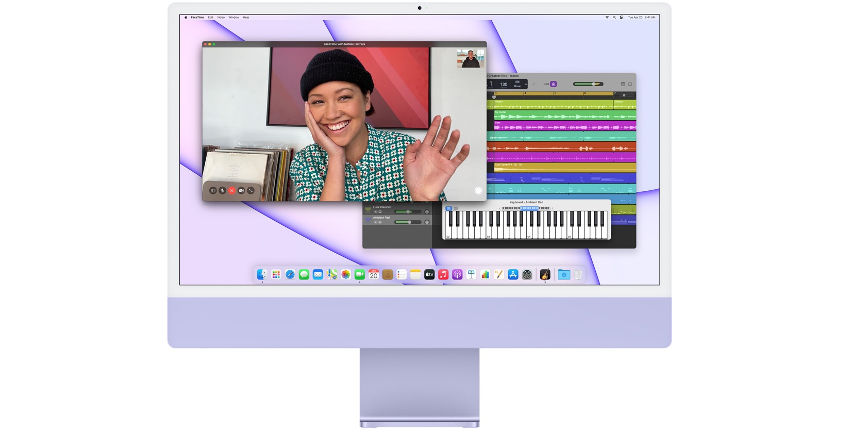The width and height of the screenshot is (868, 428).
Task: Toggle the purple metronome button in GarageBand
Action: 553,84
